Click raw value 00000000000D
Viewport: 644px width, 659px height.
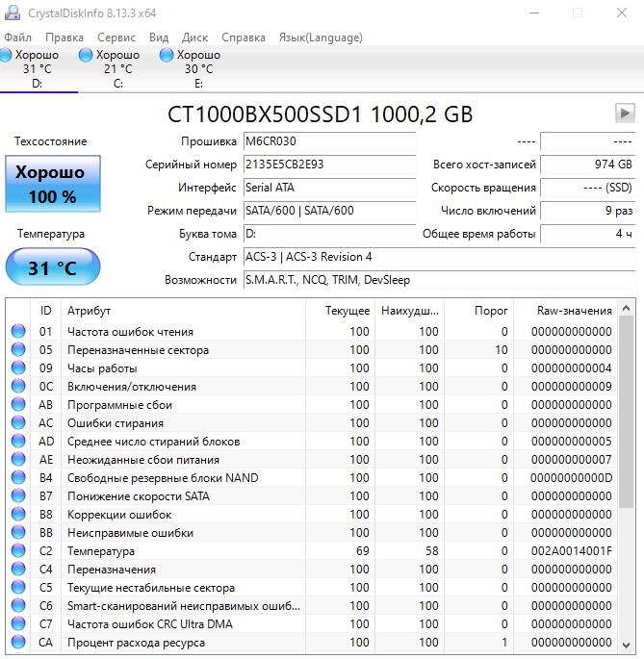click(571, 478)
